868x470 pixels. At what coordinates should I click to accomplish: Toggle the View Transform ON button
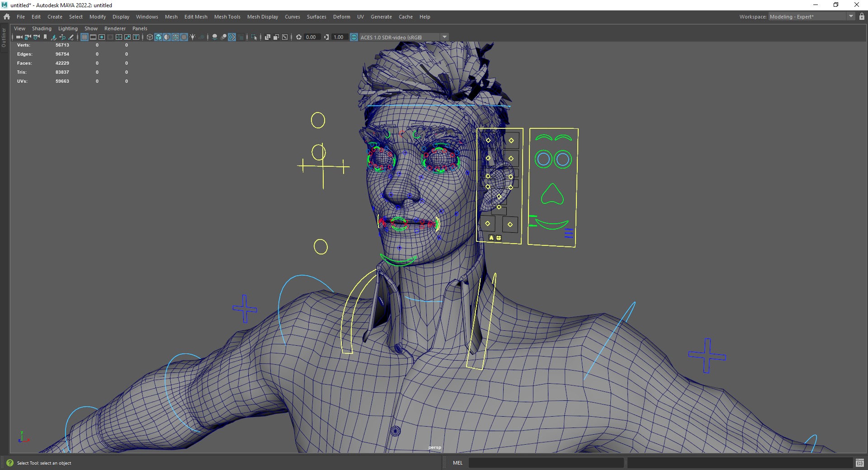354,37
